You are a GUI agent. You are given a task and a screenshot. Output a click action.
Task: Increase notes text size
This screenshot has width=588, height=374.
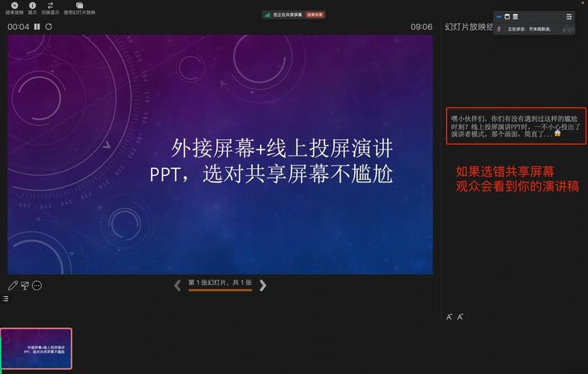coord(449,317)
